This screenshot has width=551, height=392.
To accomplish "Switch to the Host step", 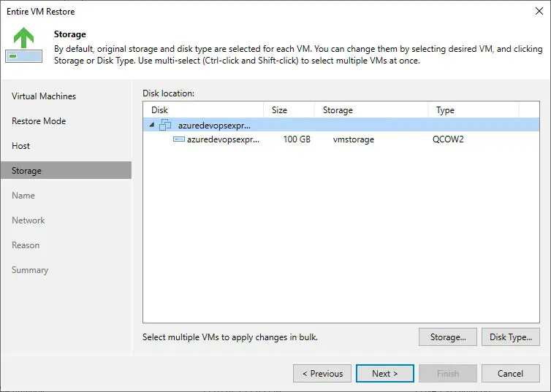I will click(20, 146).
